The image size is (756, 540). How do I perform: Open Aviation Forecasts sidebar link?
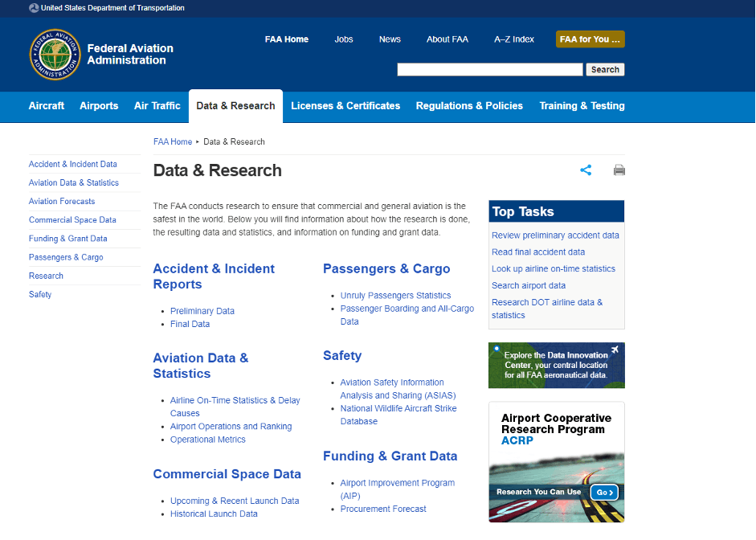pyautogui.click(x=62, y=201)
